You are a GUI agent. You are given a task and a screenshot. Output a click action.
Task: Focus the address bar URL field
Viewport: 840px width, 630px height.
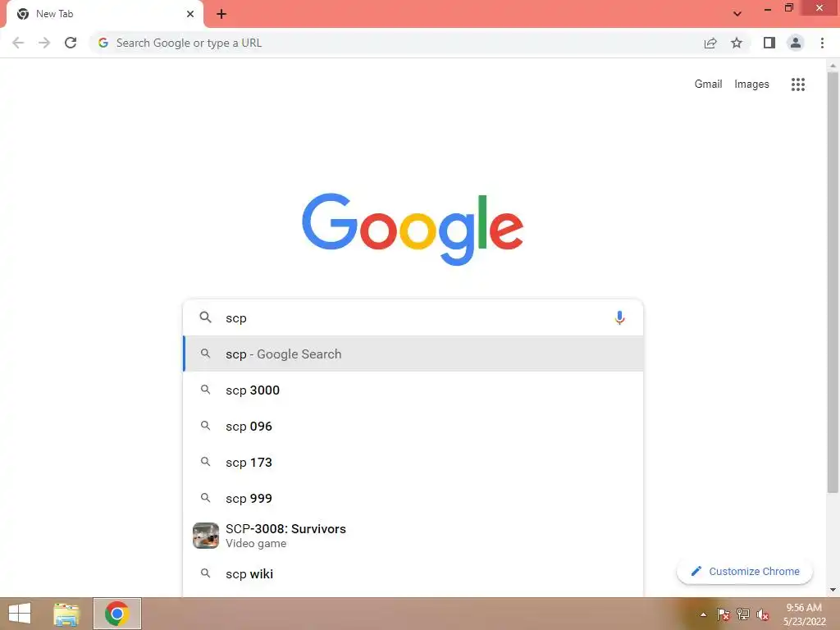point(396,43)
